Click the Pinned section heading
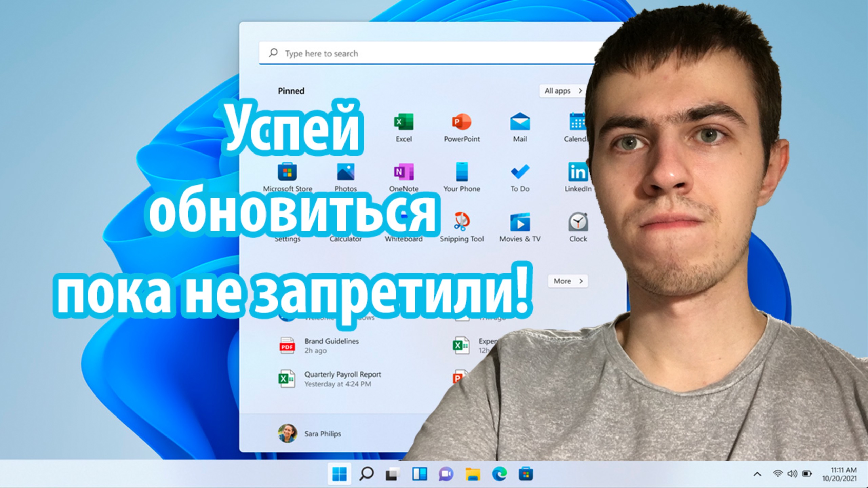 pyautogui.click(x=291, y=91)
